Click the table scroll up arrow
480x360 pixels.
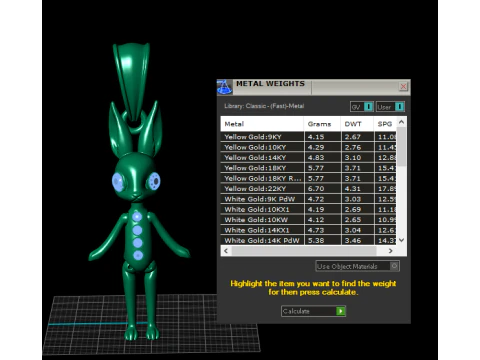point(401,122)
